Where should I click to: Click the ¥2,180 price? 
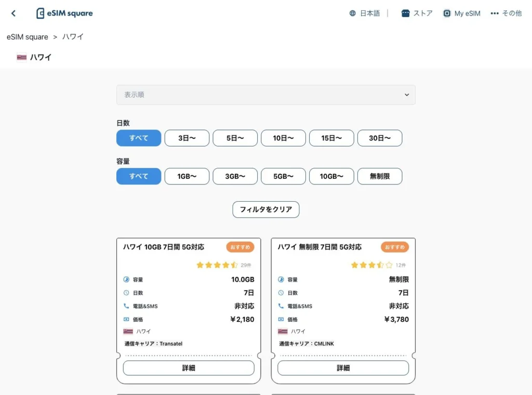pyautogui.click(x=242, y=319)
